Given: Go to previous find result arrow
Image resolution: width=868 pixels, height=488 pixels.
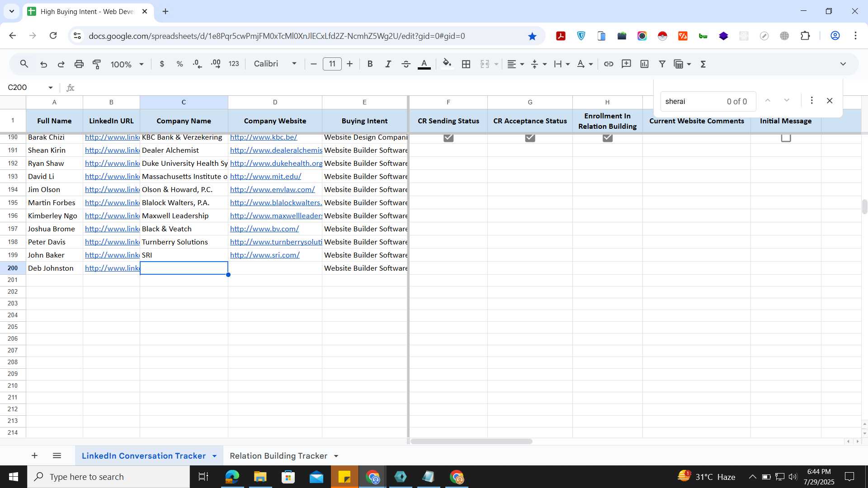Looking at the screenshot, I should 768,100.
